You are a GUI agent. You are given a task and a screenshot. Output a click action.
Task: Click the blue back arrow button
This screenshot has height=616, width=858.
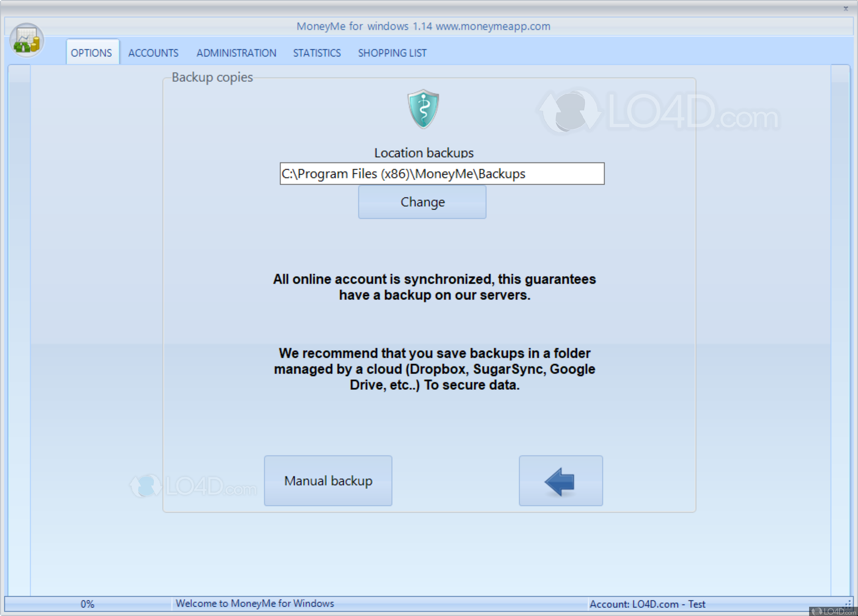point(561,480)
